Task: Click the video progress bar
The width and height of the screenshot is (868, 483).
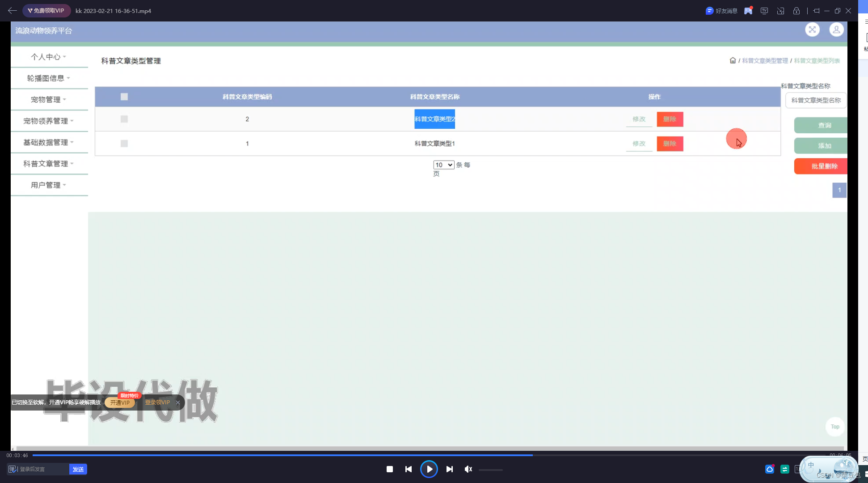Action: 429,455
